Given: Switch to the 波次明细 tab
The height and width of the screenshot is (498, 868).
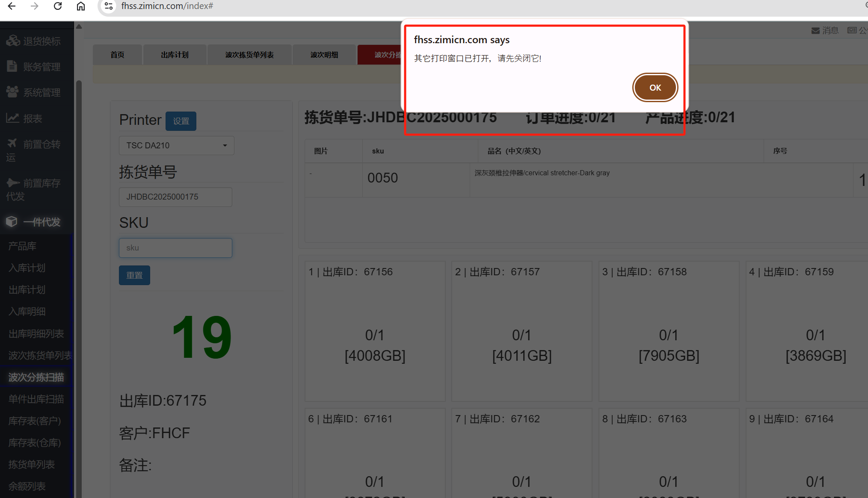Looking at the screenshot, I should coord(324,55).
